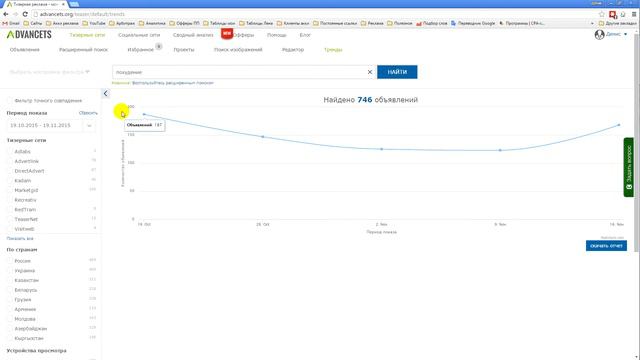The image size is (640, 360).
Task: Go back with browser back arrow
Action: (6, 14)
